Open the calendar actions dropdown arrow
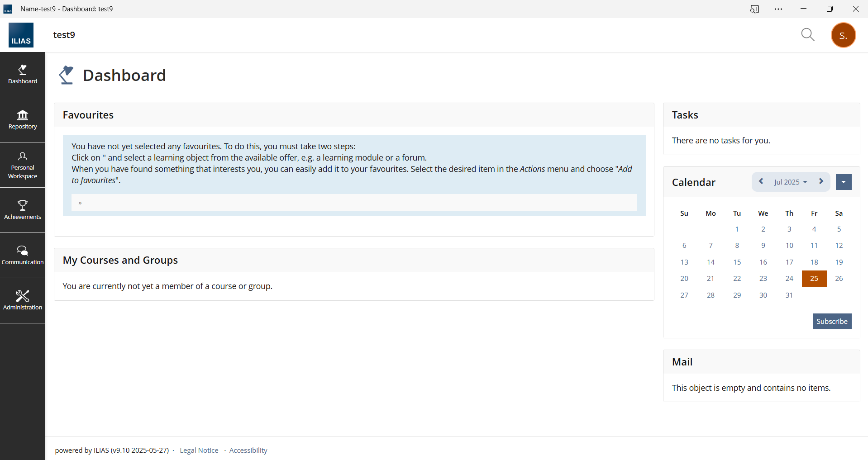The width and height of the screenshot is (868, 460). pyautogui.click(x=843, y=182)
